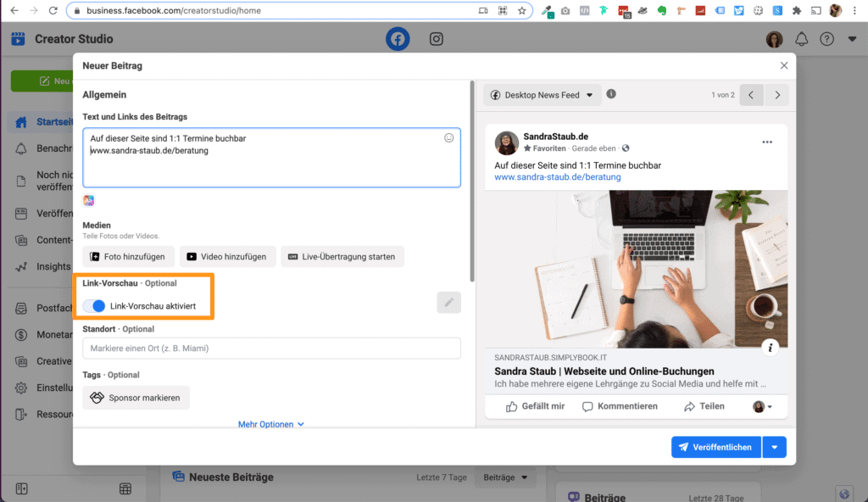Open profile selector dropdown in post preview
This screenshot has width=868, height=502.
(762, 406)
